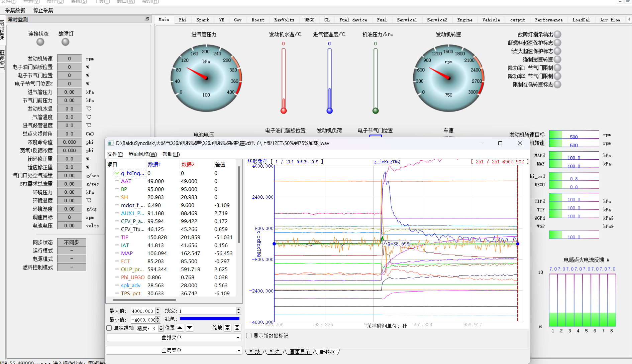Select the Phi_UEGO row in curve list

pos(171,277)
